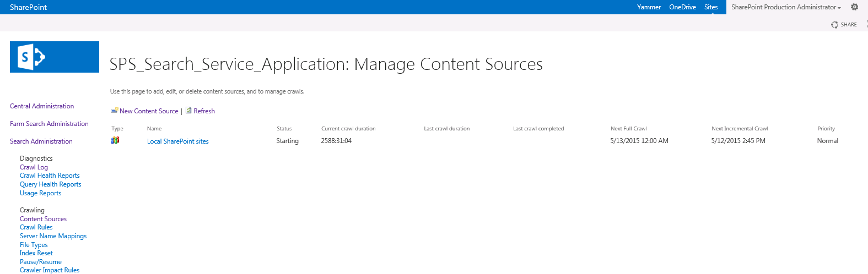Open Index Reset
Viewport: 868px width, 274px height.
click(x=36, y=253)
